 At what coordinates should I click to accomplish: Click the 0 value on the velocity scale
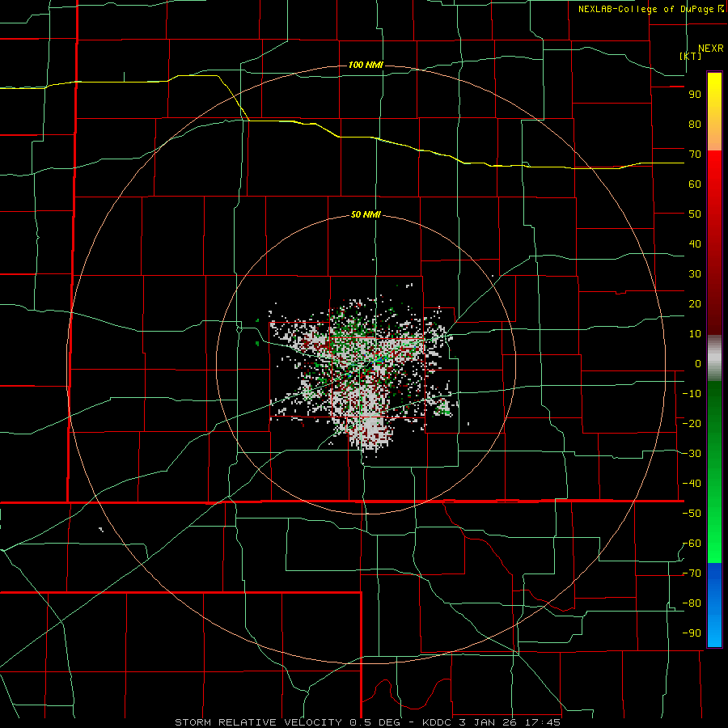pyautogui.click(x=698, y=364)
